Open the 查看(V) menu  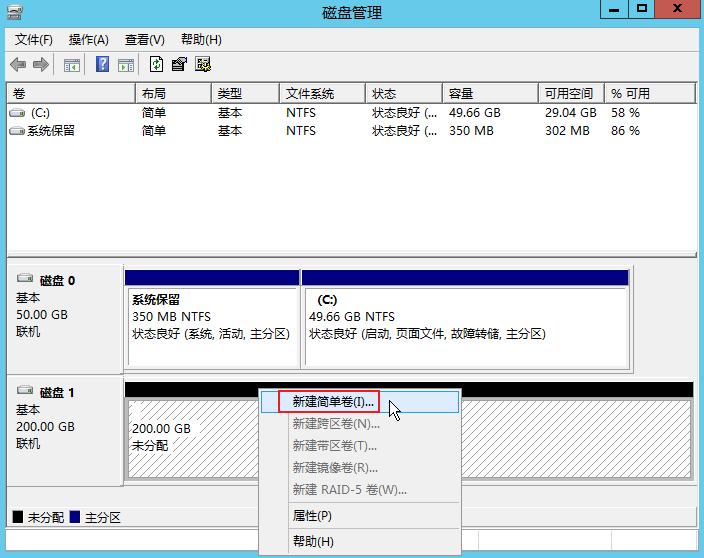pyautogui.click(x=144, y=40)
